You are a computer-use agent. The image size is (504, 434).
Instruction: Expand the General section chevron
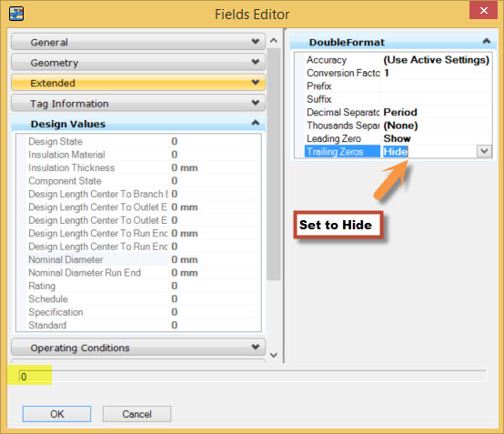click(256, 41)
